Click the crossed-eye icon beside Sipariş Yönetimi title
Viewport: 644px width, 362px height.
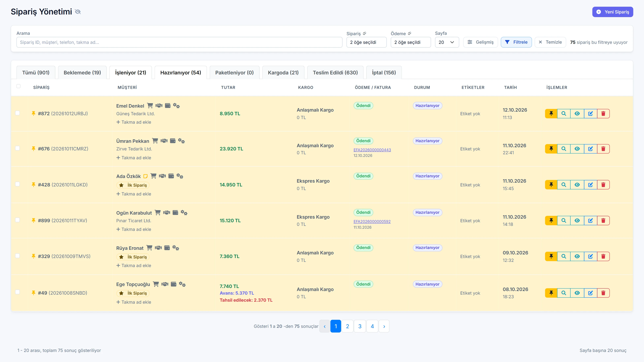click(x=78, y=12)
